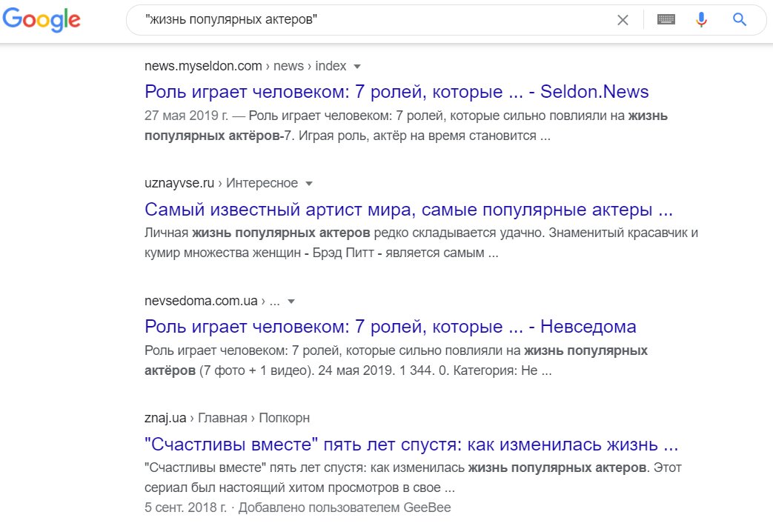
Task: Open result 'Счастливы вместе пять лет спустя'
Action: (411, 445)
